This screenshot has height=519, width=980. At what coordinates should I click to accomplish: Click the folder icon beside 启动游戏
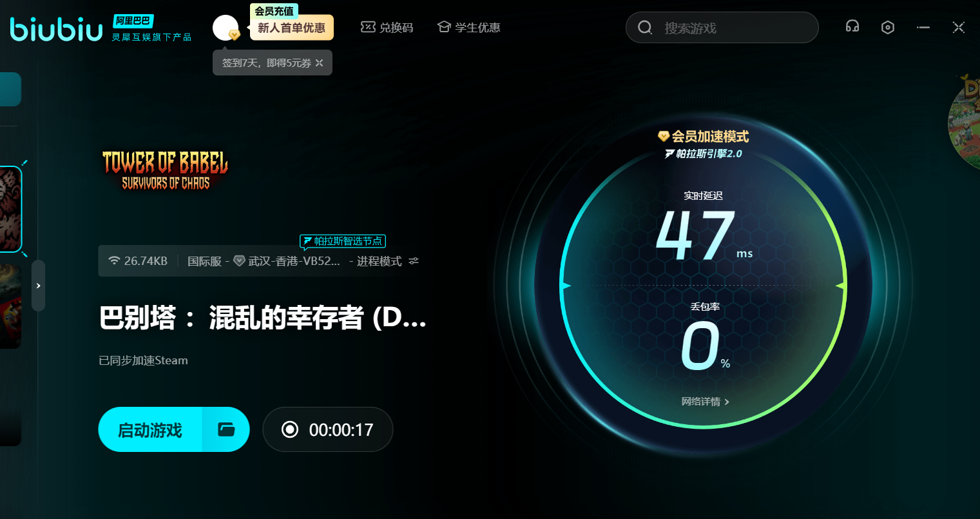point(226,429)
